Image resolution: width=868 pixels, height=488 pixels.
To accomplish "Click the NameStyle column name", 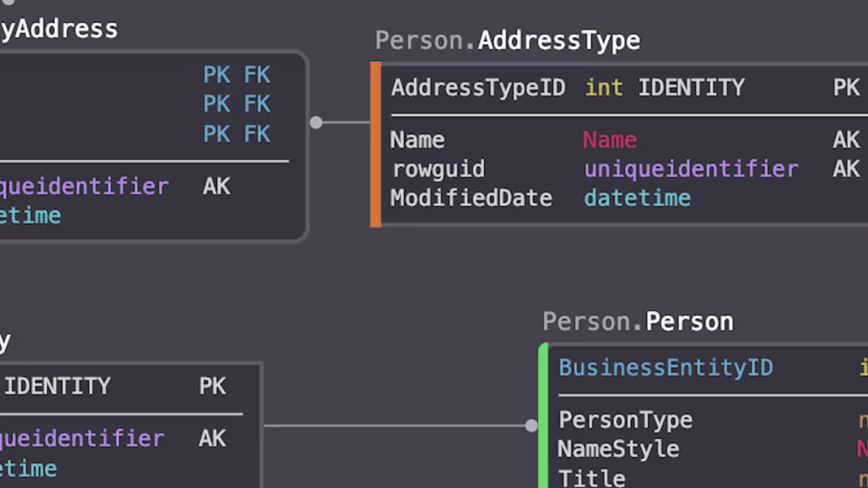I will coord(618,449).
